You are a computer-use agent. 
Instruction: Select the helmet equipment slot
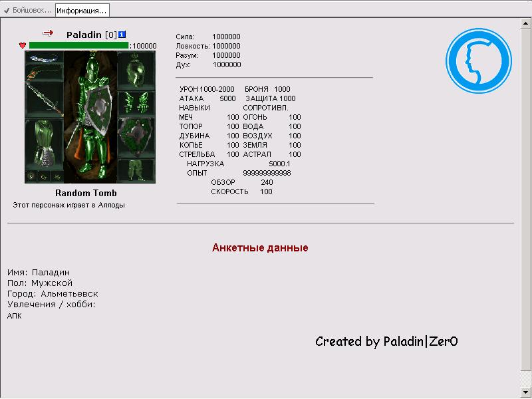(136, 70)
